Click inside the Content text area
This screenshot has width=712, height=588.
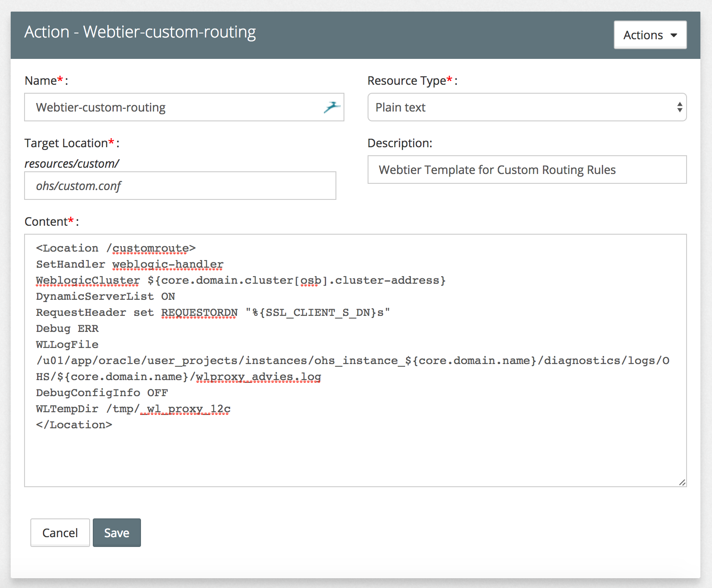tap(356, 360)
